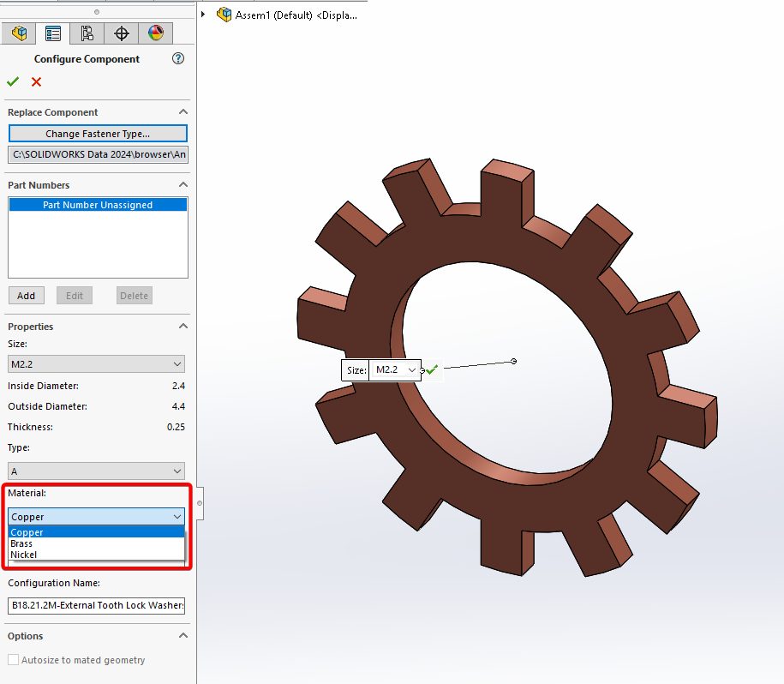Click the Change Fastener Type button
Viewport: 784px width, 684px height.
(x=98, y=134)
